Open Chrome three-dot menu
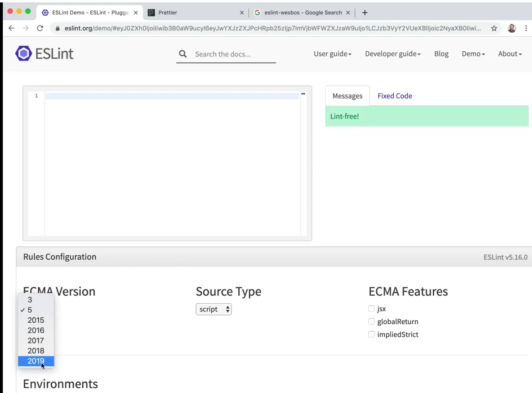Screen dimensions: 532x393 point(526,28)
